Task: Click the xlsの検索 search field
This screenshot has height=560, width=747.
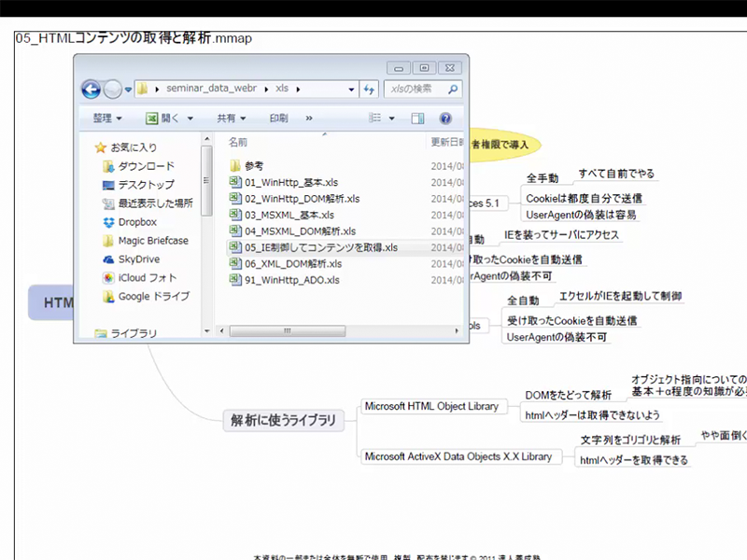Action: [x=416, y=89]
